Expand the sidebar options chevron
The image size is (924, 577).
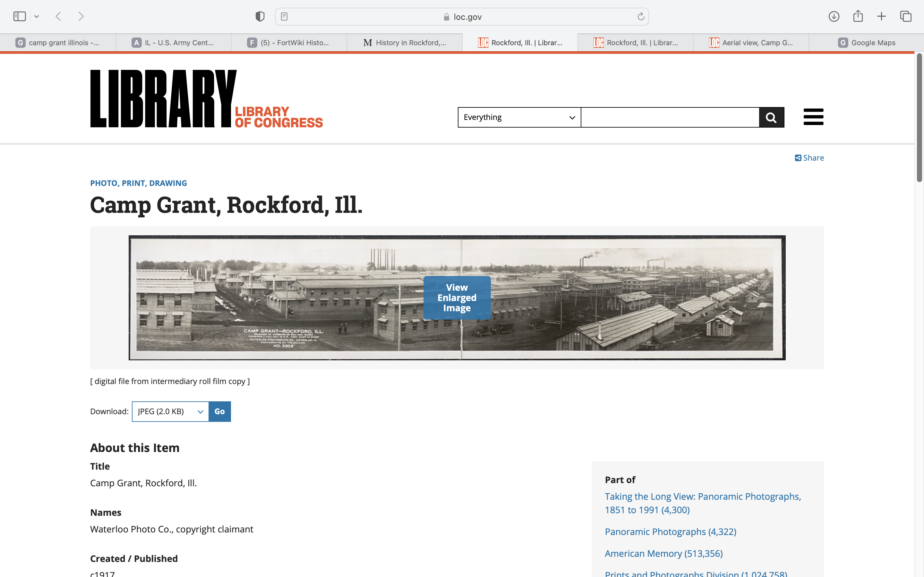pyautogui.click(x=37, y=16)
